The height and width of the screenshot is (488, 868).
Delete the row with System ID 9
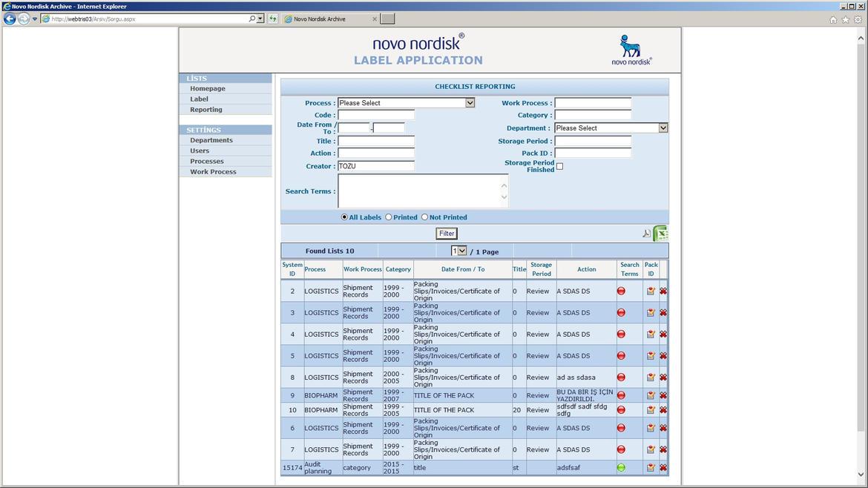click(663, 395)
